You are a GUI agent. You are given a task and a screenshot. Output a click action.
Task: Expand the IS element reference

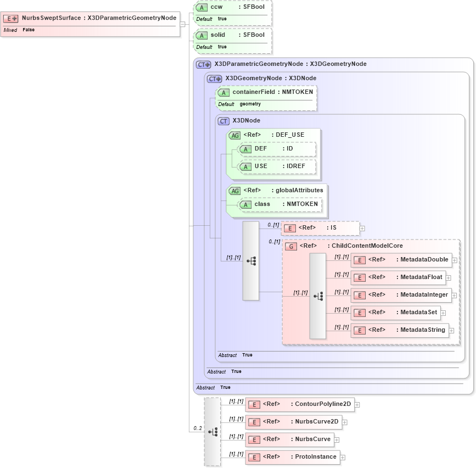pos(362,229)
